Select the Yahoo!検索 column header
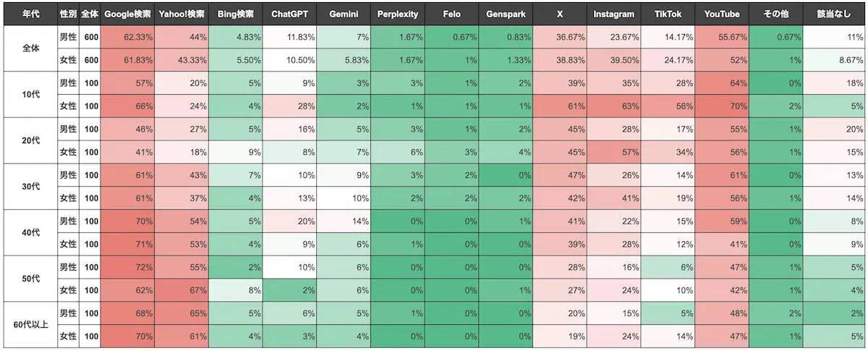The width and height of the screenshot is (868, 351). [182, 14]
